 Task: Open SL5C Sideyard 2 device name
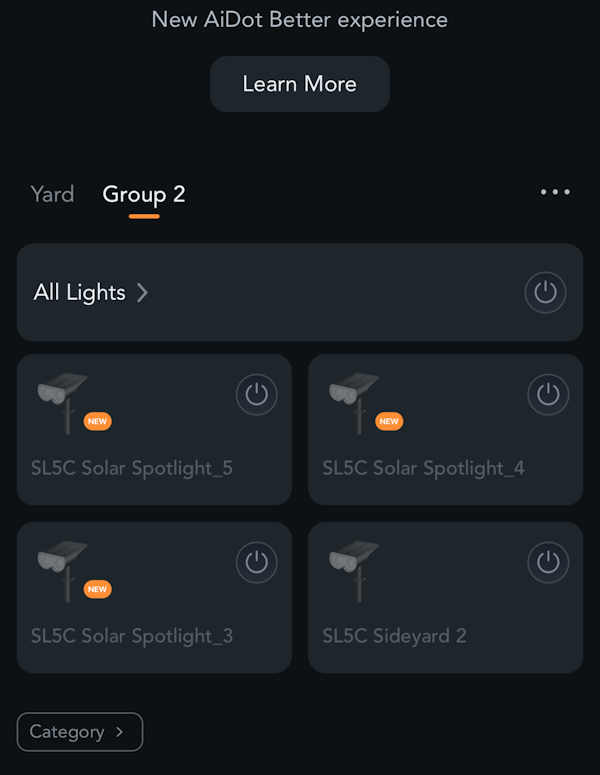(394, 636)
